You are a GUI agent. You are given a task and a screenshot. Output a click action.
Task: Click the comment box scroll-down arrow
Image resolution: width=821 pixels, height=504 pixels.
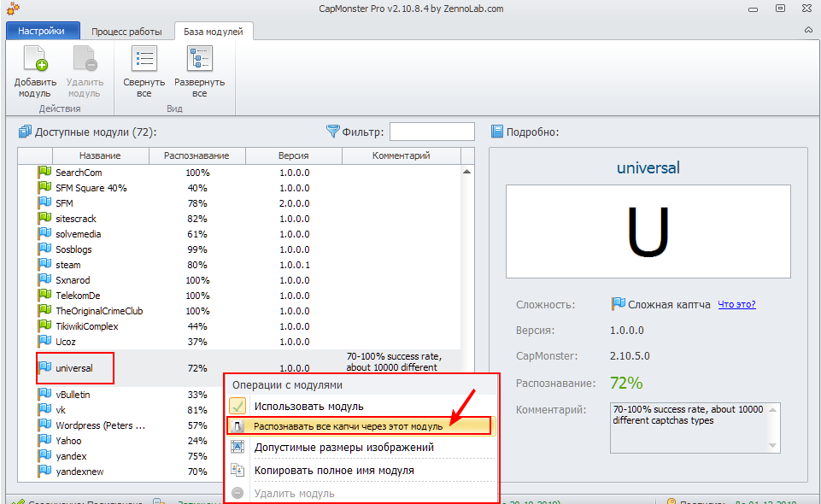[773, 445]
